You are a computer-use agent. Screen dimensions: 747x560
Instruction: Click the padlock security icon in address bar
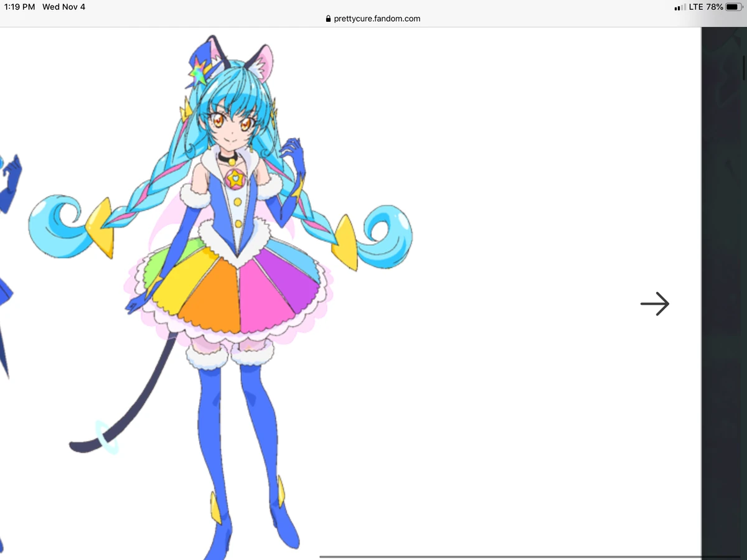pos(327,19)
